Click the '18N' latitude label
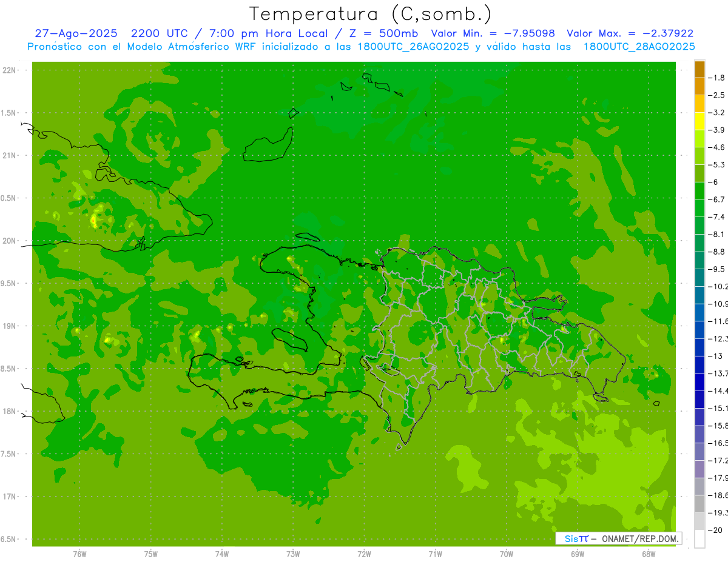 click(x=10, y=411)
